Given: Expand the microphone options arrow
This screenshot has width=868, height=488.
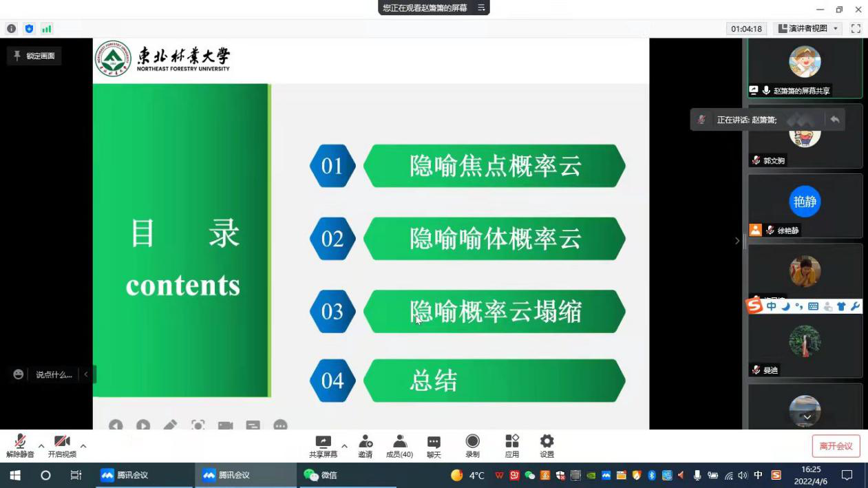Looking at the screenshot, I should (41, 446).
